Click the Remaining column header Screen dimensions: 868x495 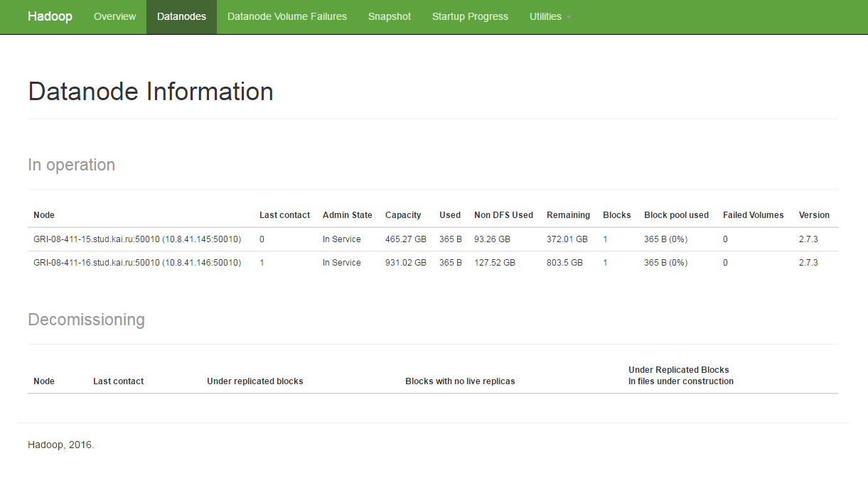568,215
